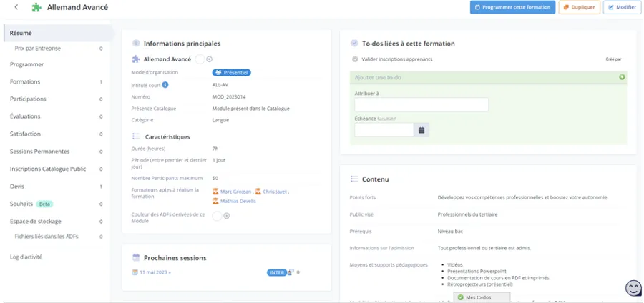Click the green plus to add a to-do
The width and height of the screenshot is (644, 303).
[x=622, y=77]
